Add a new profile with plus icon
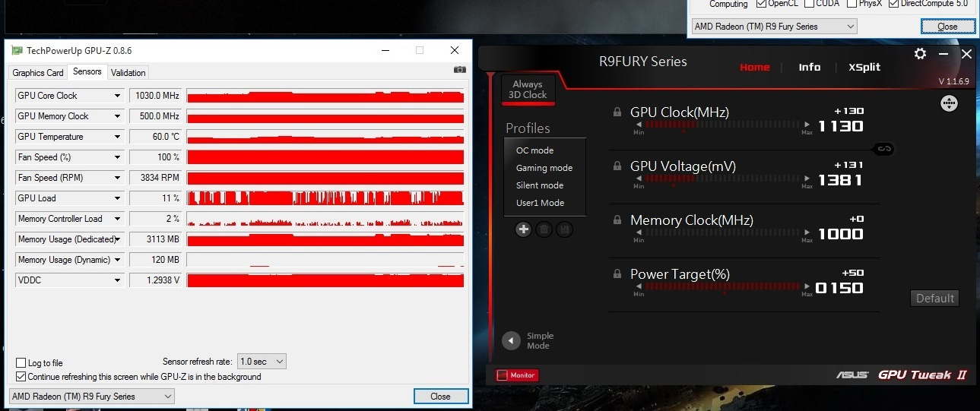Viewport: 980px width, 411px height. coord(523,229)
